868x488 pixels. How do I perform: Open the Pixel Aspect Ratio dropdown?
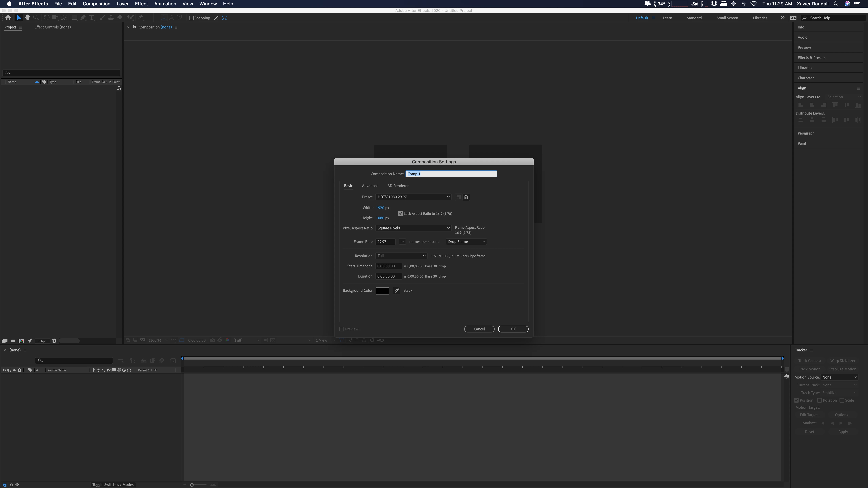(x=413, y=228)
